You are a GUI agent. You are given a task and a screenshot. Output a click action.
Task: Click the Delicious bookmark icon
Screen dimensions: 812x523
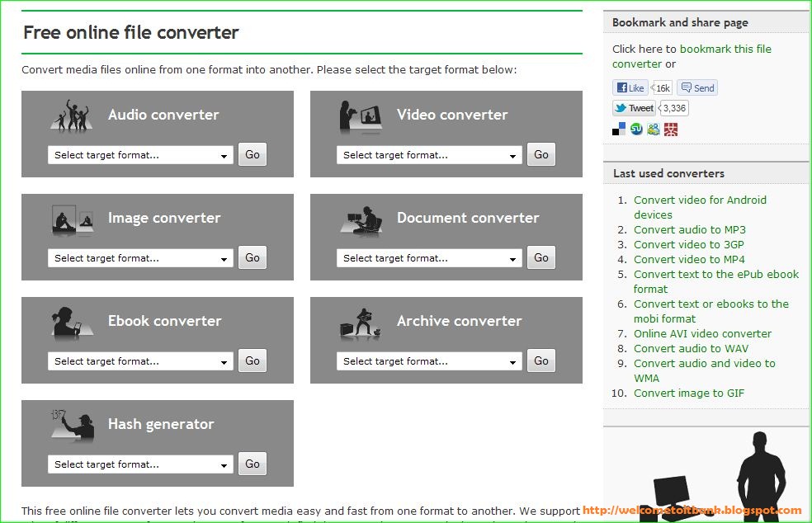point(619,129)
